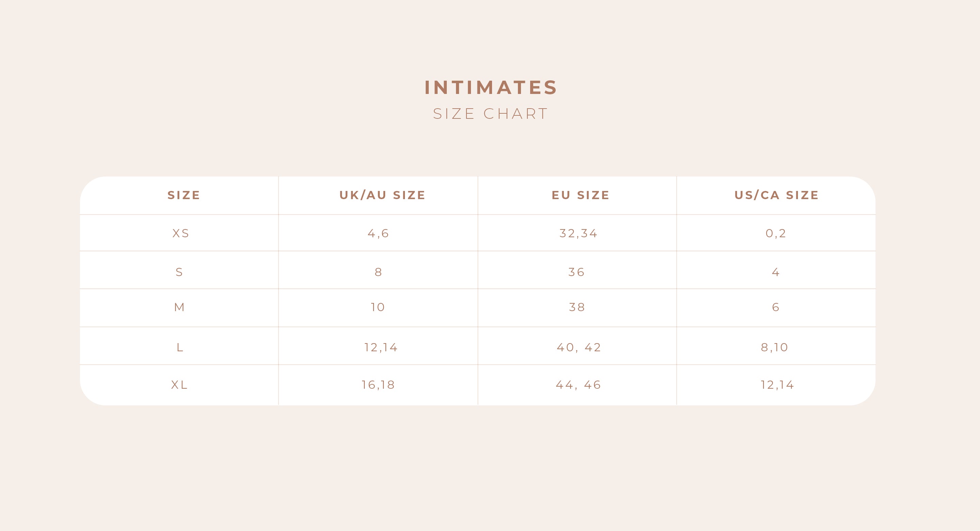
Task: Click the SIZE CHART subtitle text
Action: coord(490,114)
